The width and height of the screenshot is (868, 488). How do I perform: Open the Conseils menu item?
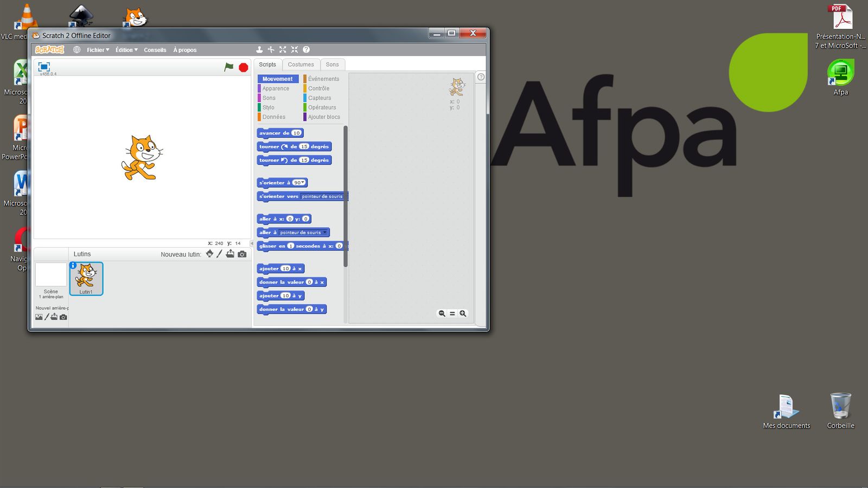click(x=155, y=50)
